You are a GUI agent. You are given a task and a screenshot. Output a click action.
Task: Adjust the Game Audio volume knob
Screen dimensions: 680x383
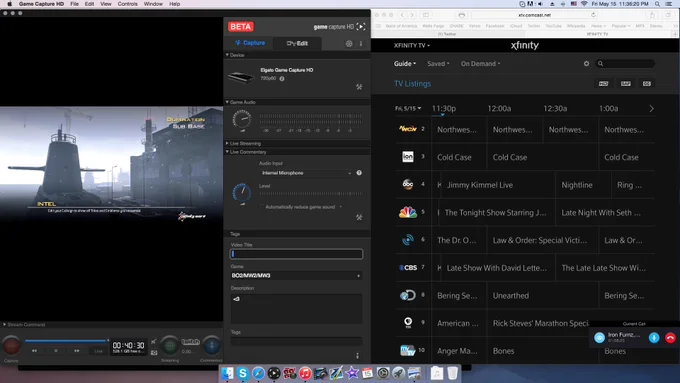[x=242, y=119]
